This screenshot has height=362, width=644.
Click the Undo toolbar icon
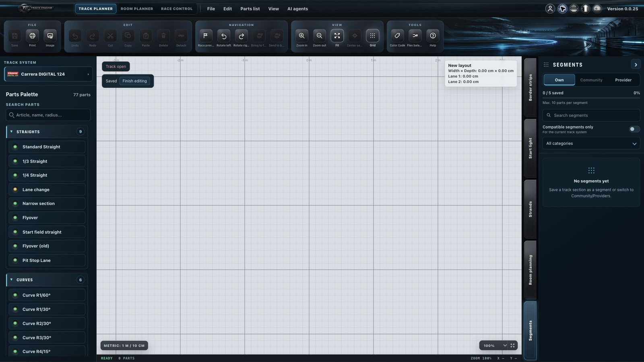point(75,36)
